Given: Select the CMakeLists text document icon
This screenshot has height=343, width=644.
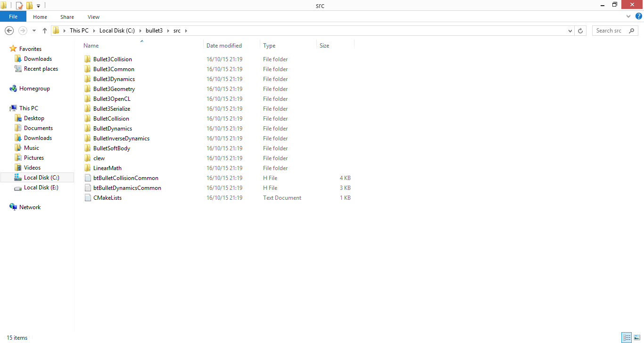Looking at the screenshot, I should (x=87, y=198).
